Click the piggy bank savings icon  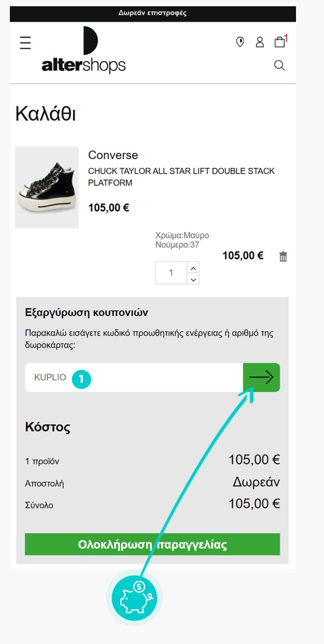(134, 597)
